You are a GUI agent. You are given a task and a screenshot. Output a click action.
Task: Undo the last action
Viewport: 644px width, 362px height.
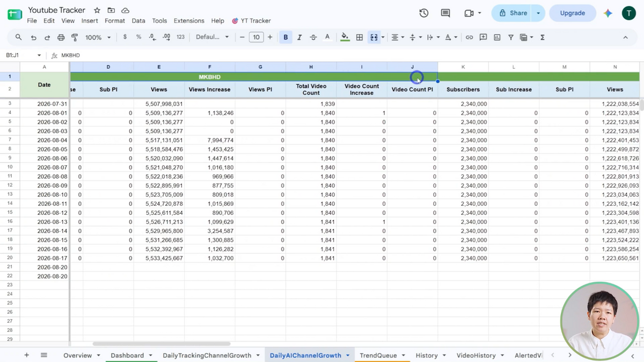(x=33, y=38)
